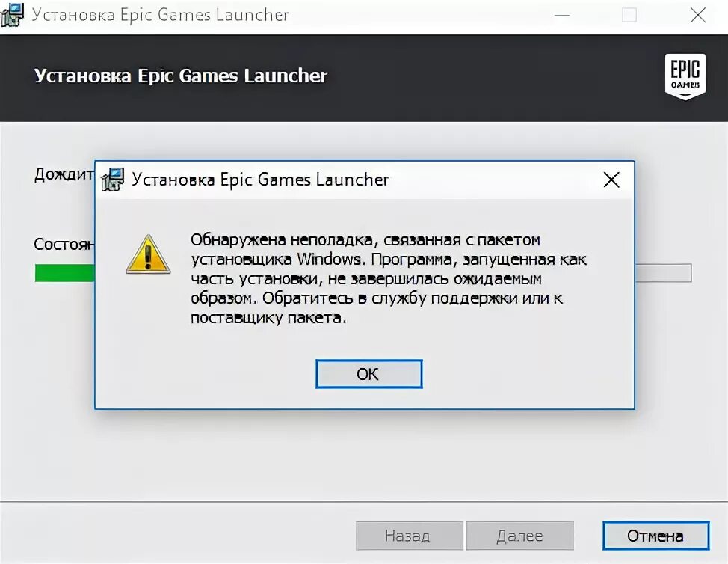Minimize the installer main window
This screenshot has width=728, height=564.
point(562,15)
